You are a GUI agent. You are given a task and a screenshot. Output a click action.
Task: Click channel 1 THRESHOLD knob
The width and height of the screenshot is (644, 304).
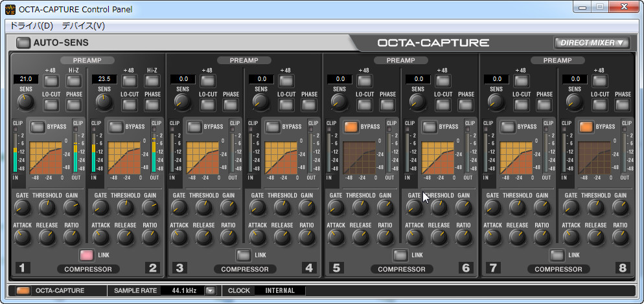click(x=47, y=208)
